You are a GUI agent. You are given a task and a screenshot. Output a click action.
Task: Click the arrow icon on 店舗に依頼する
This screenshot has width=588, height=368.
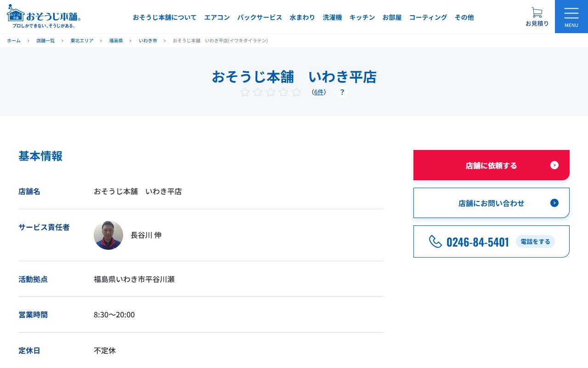click(554, 165)
